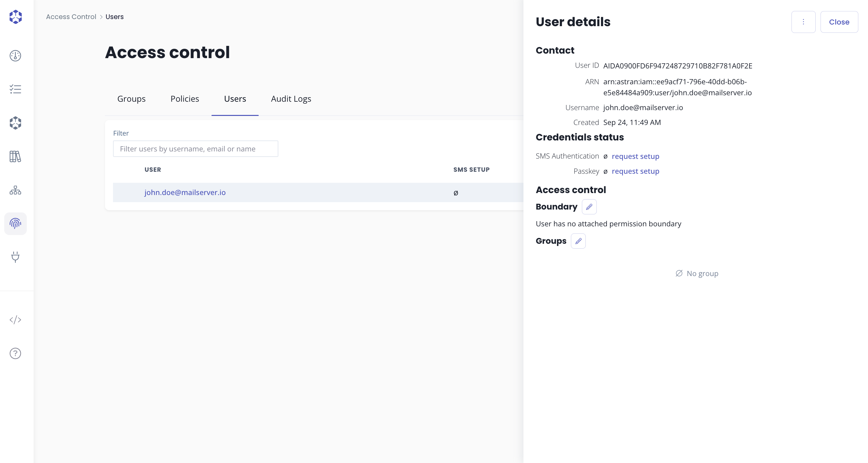Open the dashboard gauge sidebar icon
Screen dimensions: 868x463
[15, 56]
